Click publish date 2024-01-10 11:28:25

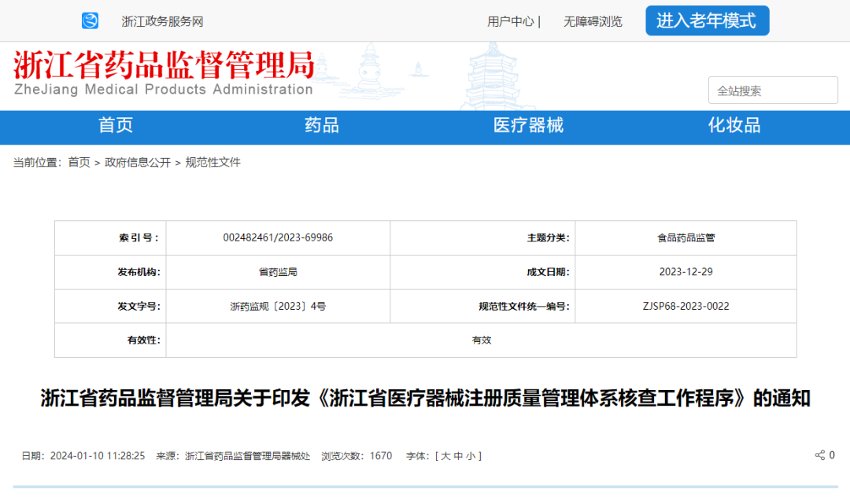tap(98, 456)
